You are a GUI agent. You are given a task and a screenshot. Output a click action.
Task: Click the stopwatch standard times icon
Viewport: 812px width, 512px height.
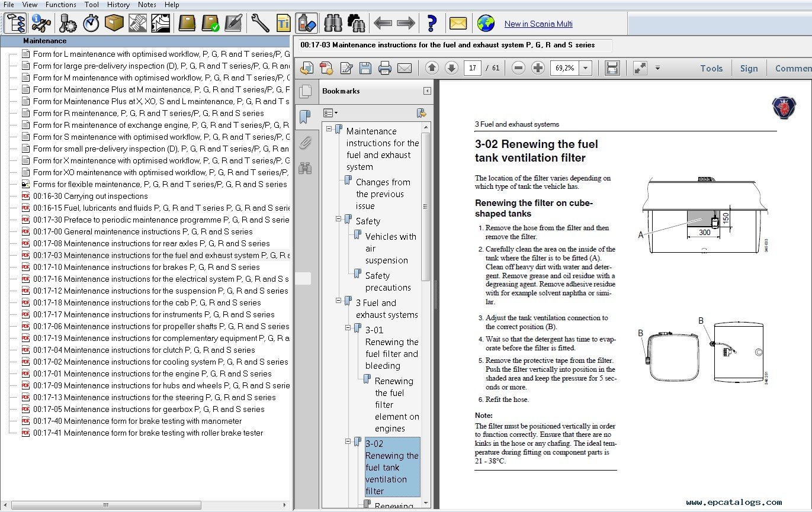[x=91, y=24]
